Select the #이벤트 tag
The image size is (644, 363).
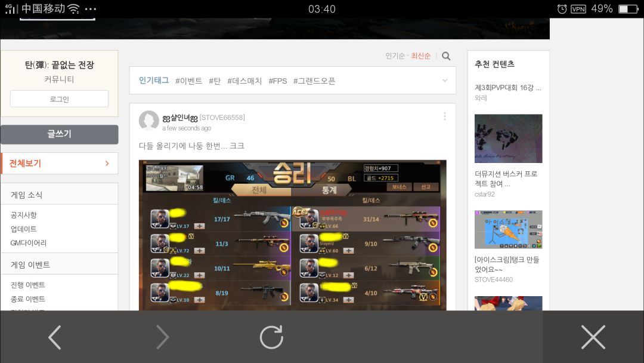click(x=188, y=81)
